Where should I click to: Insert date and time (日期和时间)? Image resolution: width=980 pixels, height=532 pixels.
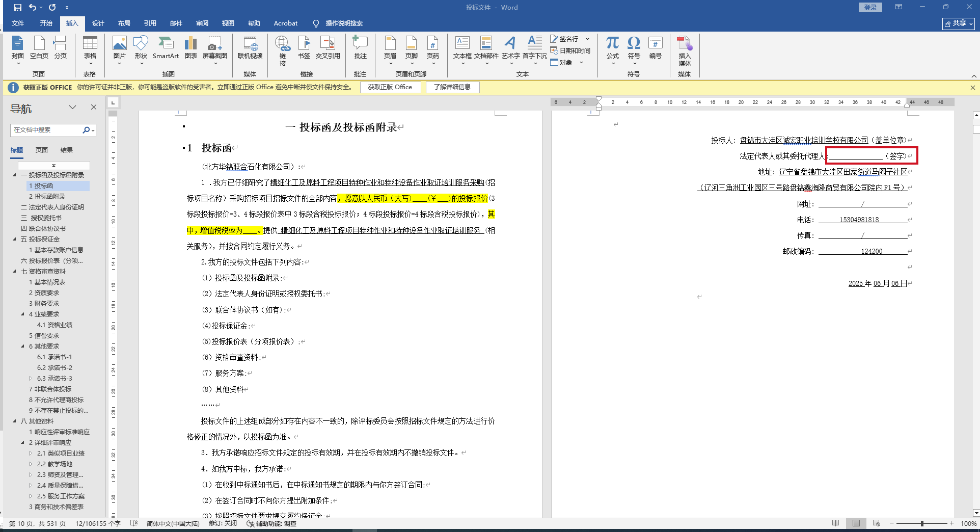coord(570,50)
